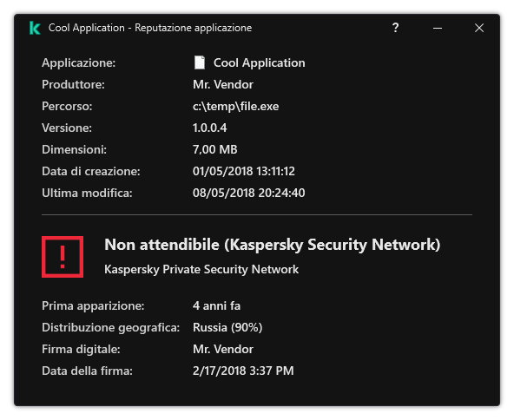This screenshot has height=420, width=514.
Task: Click the Russia (90%) distribution value
Action: 227,327
